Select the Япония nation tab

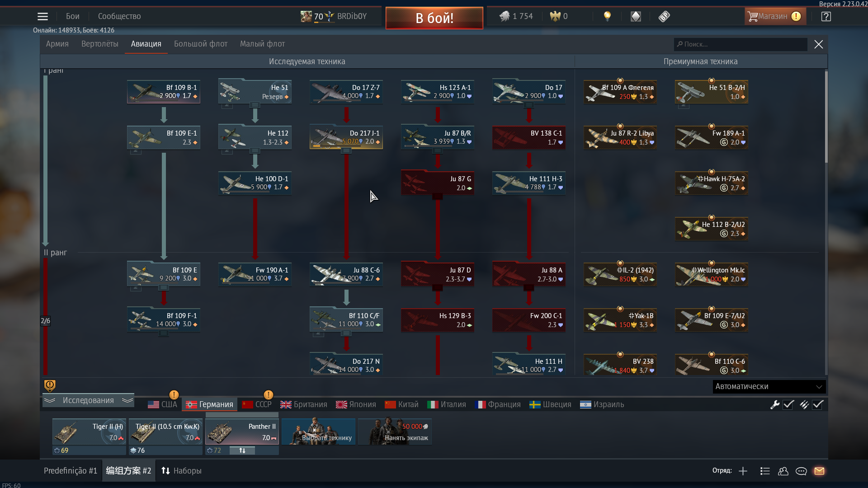[356, 404]
